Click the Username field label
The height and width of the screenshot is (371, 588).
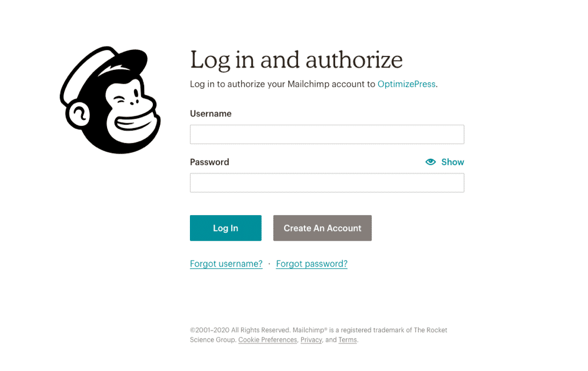pyautogui.click(x=211, y=113)
